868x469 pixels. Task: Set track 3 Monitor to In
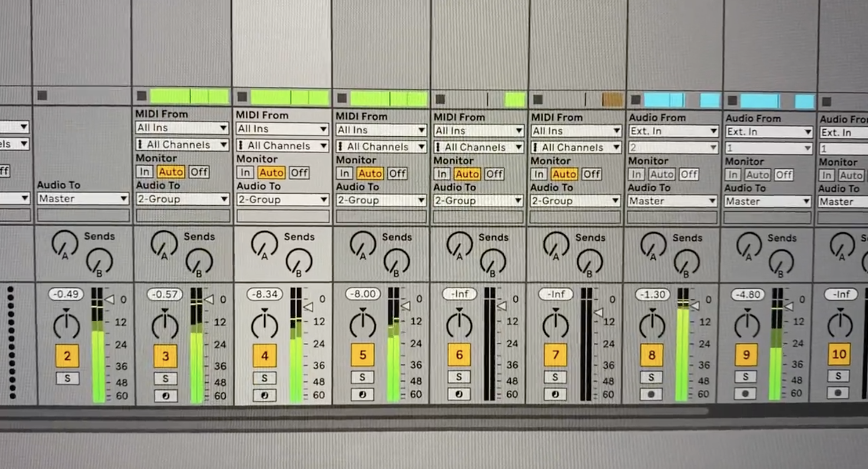point(144,172)
